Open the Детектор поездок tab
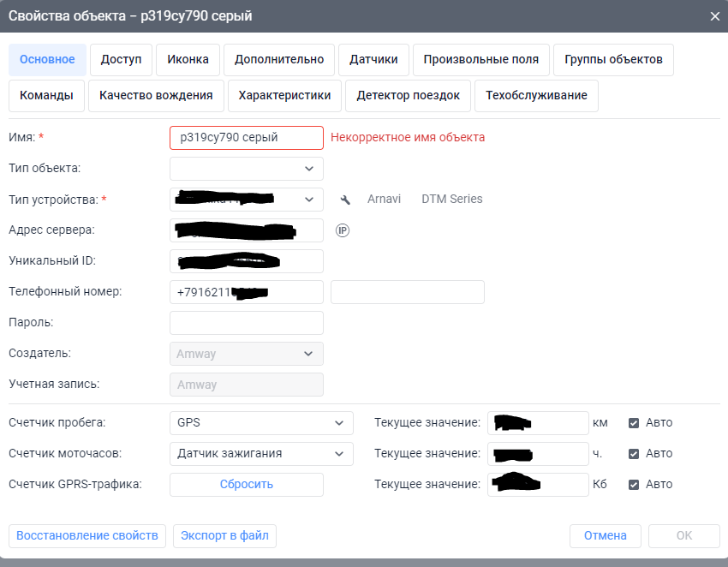 pyautogui.click(x=409, y=96)
